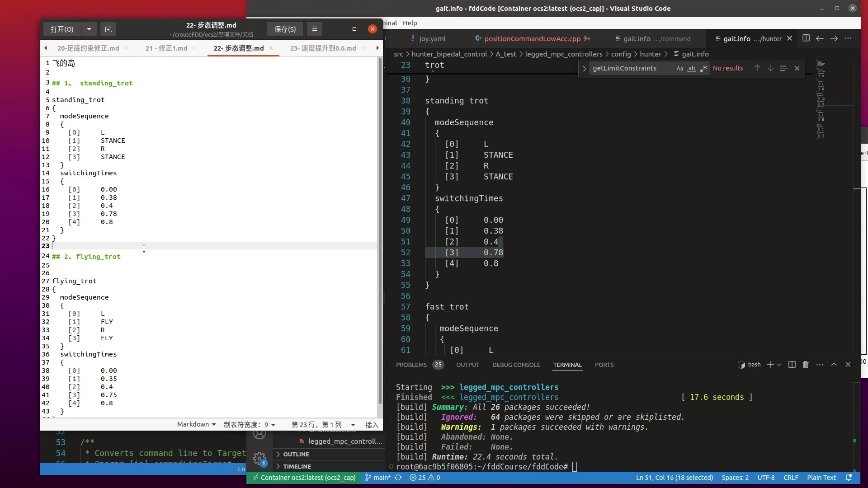Viewport: 868px width, 488px height.
Task: Toggle Use Regular Expression in search
Action: pyautogui.click(x=703, y=69)
